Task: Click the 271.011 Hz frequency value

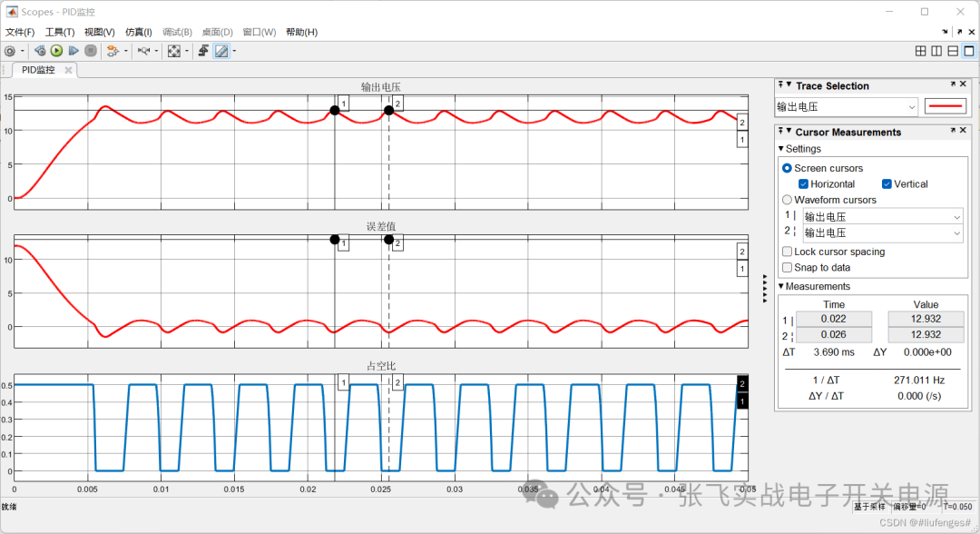Action: [x=918, y=381]
